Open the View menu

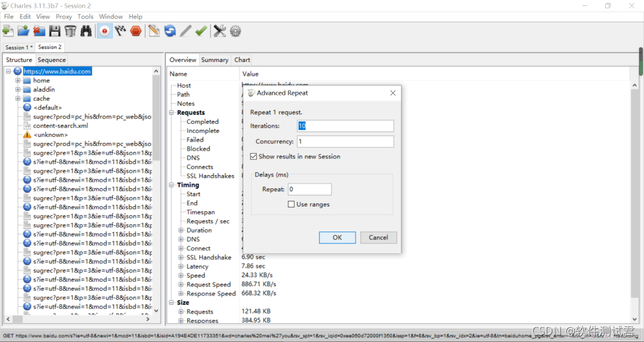coord(43,17)
